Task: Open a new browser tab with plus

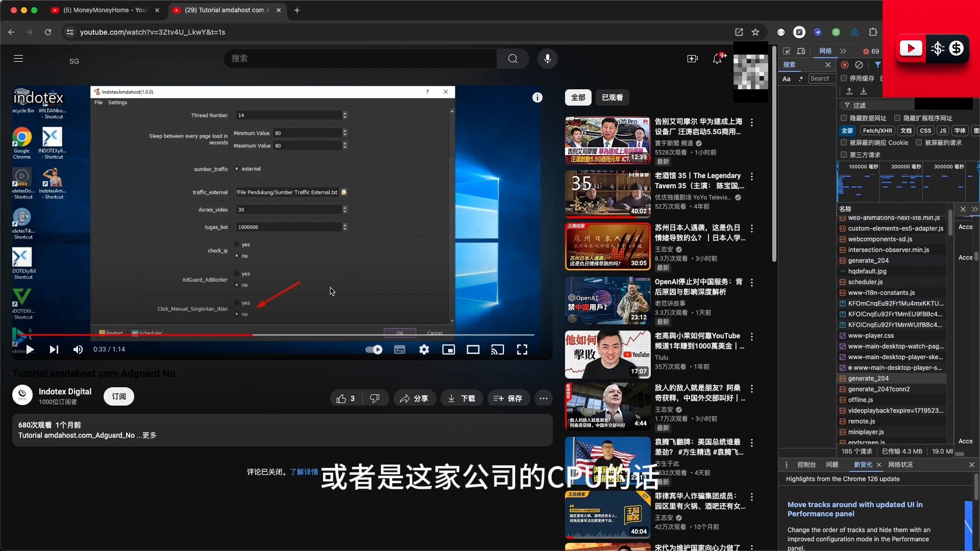Action: pos(297,10)
